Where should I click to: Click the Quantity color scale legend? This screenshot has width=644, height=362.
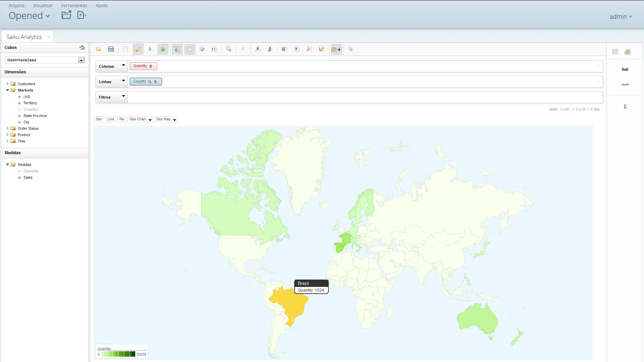pyautogui.click(x=122, y=352)
